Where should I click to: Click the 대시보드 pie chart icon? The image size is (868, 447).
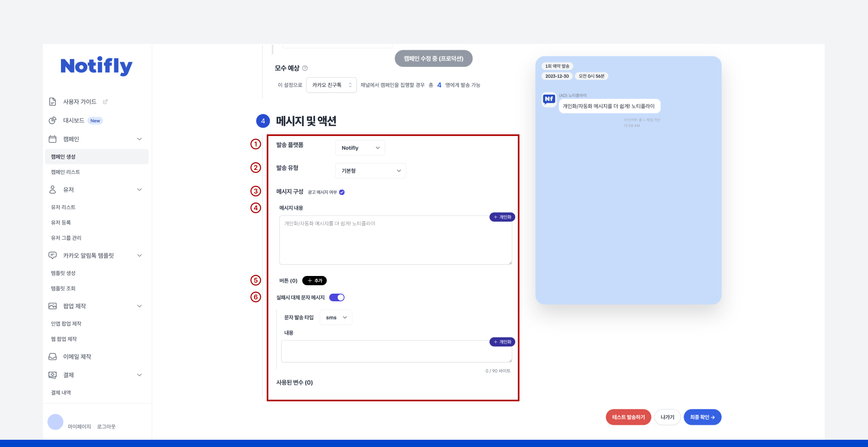pos(52,120)
